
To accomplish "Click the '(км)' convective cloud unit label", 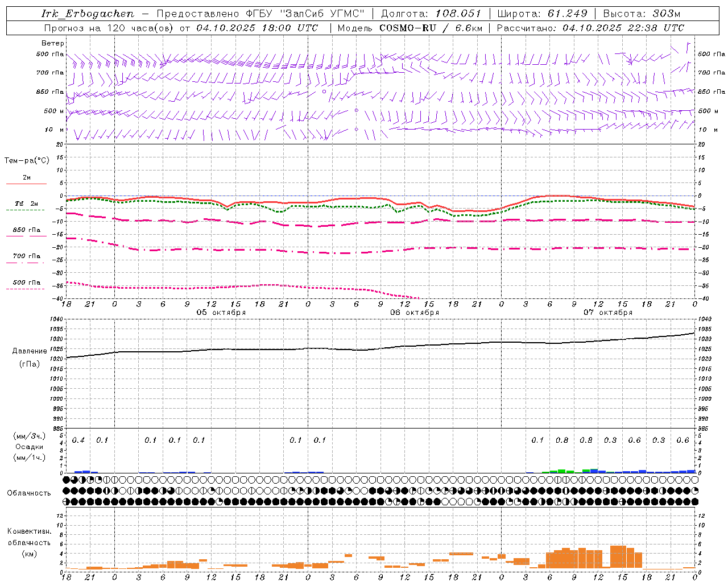I will 29,553.
